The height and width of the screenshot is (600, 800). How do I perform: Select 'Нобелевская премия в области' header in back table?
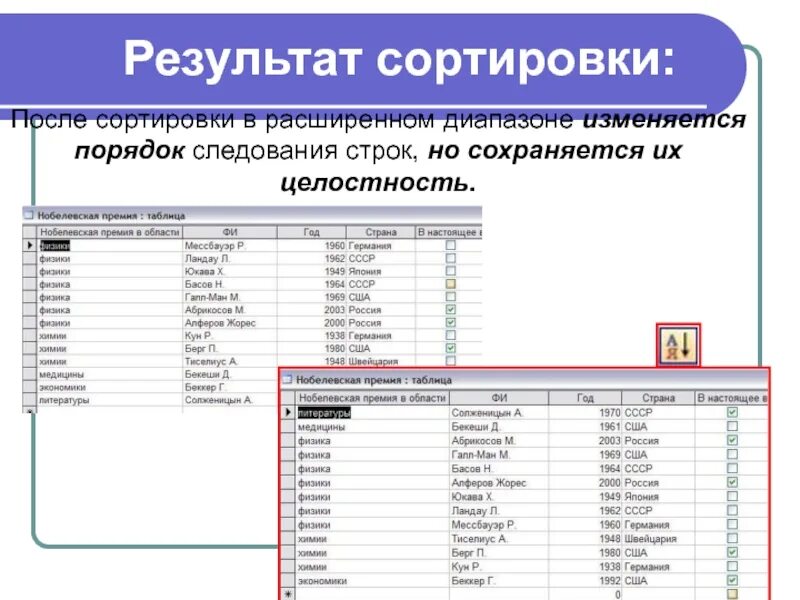click(110, 232)
